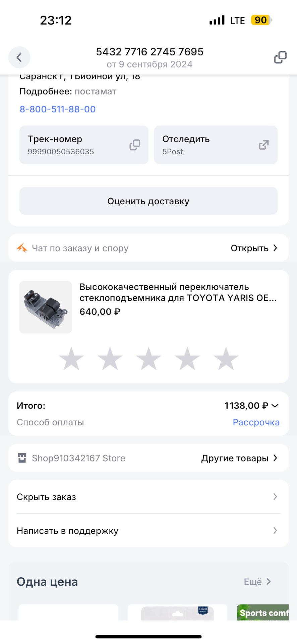Open the Рассрочка payment method link

(x=256, y=422)
